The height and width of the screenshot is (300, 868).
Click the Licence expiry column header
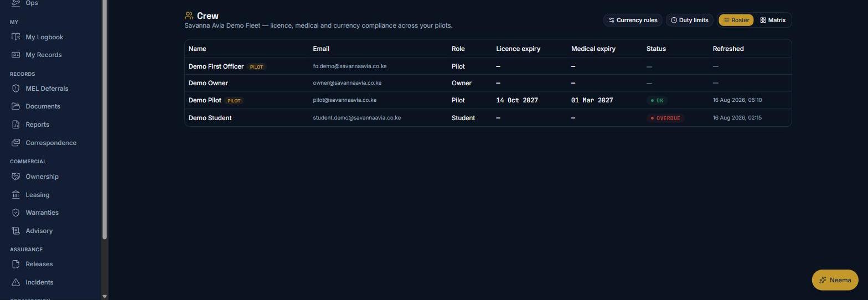(x=518, y=49)
